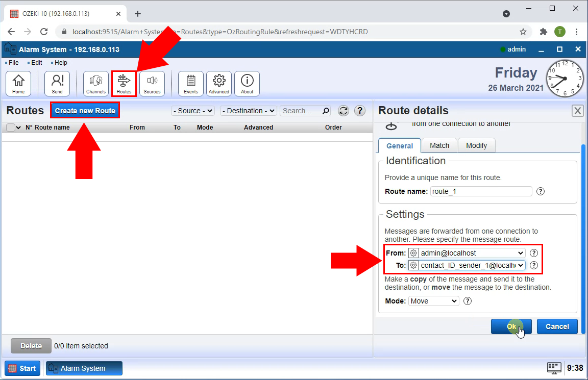Click the Delete button
Viewport: 588px width, 380px height.
point(31,346)
